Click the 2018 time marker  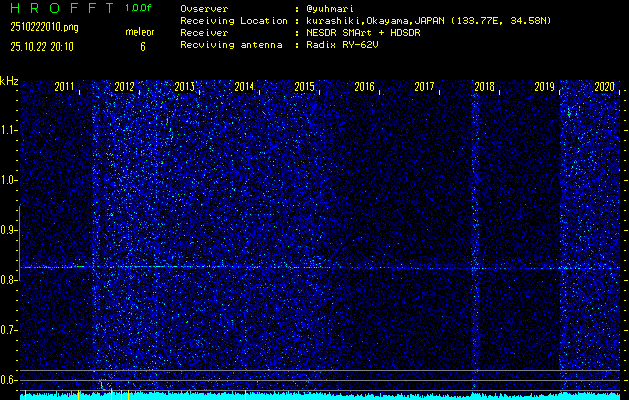484,87
